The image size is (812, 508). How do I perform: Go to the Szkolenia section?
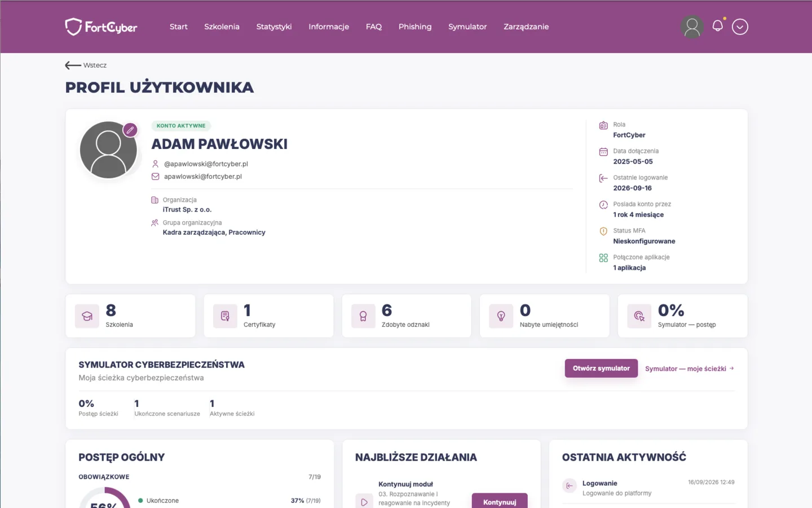pyautogui.click(x=222, y=27)
